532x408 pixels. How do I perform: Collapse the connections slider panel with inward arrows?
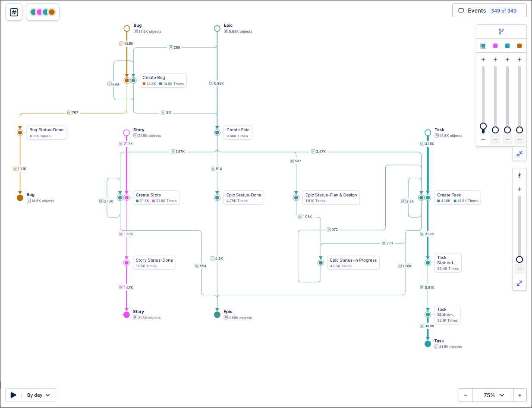[519, 154]
